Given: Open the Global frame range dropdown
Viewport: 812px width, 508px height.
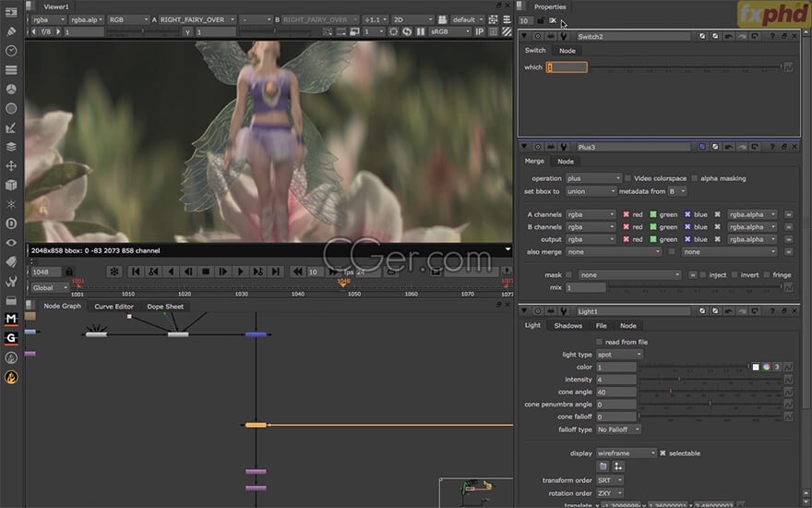Looking at the screenshot, I should point(50,287).
